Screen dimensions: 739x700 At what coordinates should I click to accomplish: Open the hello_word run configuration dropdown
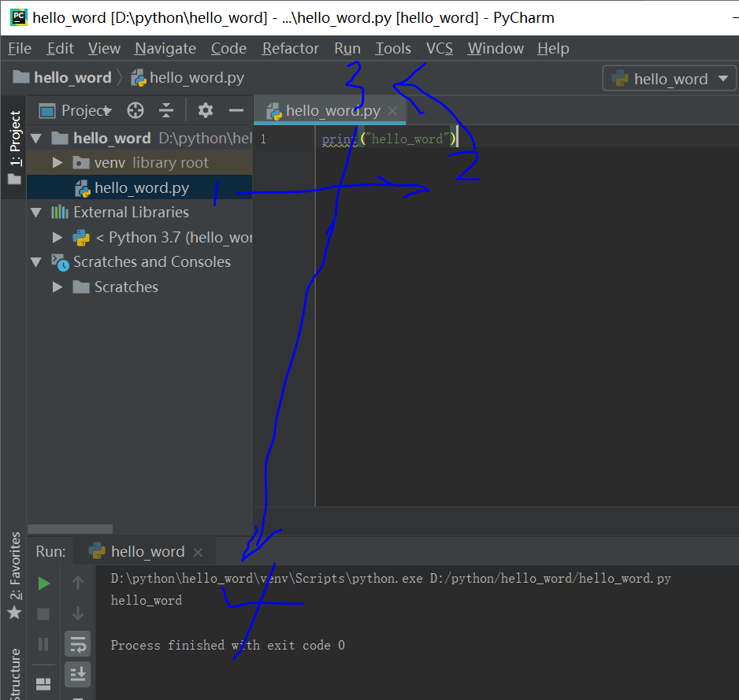click(x=669, y=79)
